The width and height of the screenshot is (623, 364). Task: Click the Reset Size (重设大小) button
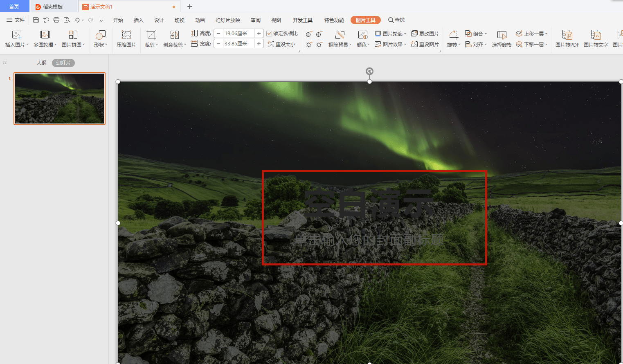281,44
